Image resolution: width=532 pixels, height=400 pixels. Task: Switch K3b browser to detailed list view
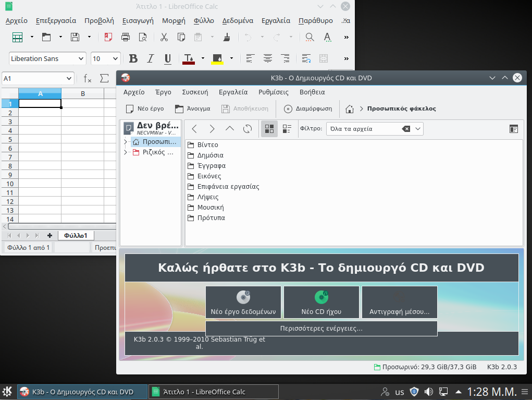[x=287, y=129]
